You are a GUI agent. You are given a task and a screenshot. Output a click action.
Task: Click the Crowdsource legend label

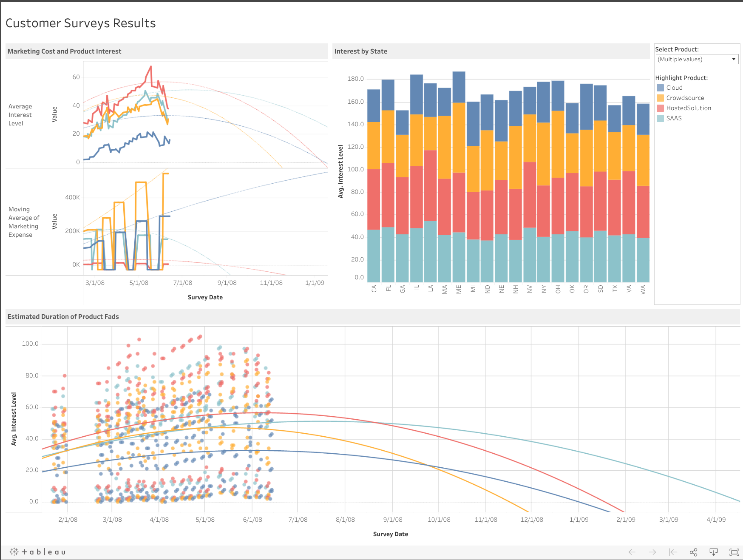[x=685, y=98]
